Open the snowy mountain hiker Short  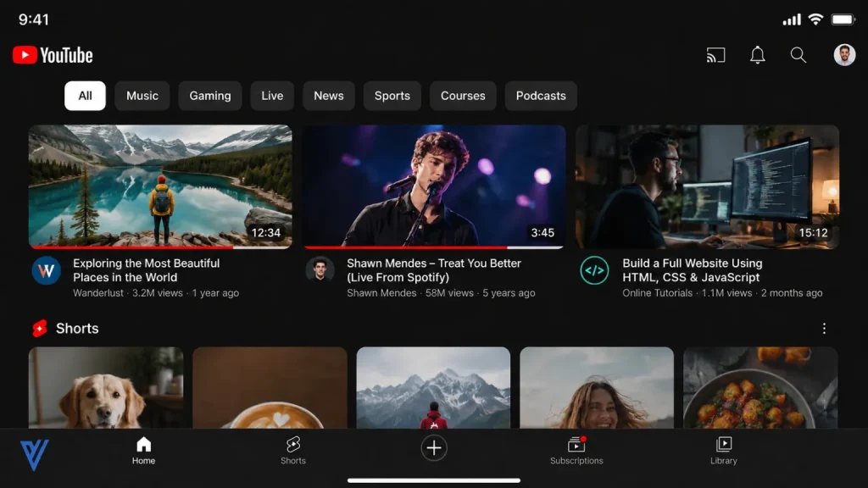click(433, 387)
